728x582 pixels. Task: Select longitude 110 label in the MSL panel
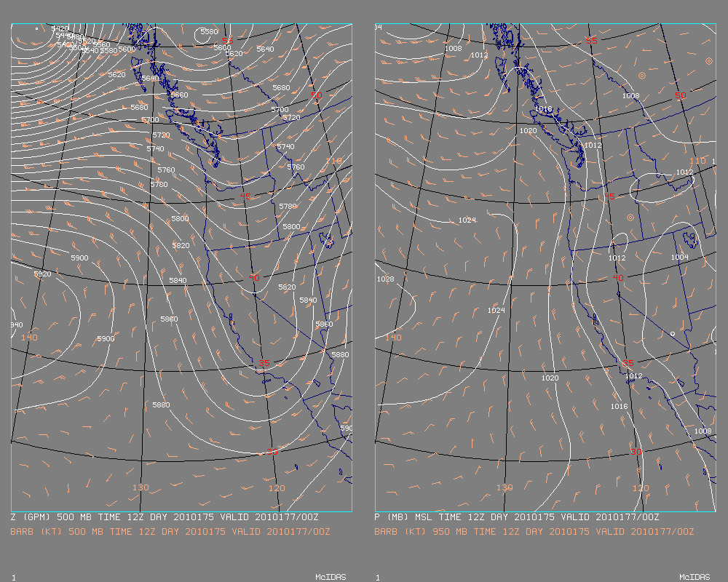click(x=697, y=161)
